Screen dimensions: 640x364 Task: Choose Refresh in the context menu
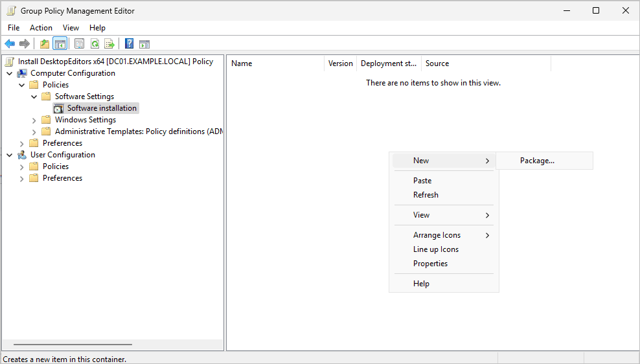coord(444,195)
